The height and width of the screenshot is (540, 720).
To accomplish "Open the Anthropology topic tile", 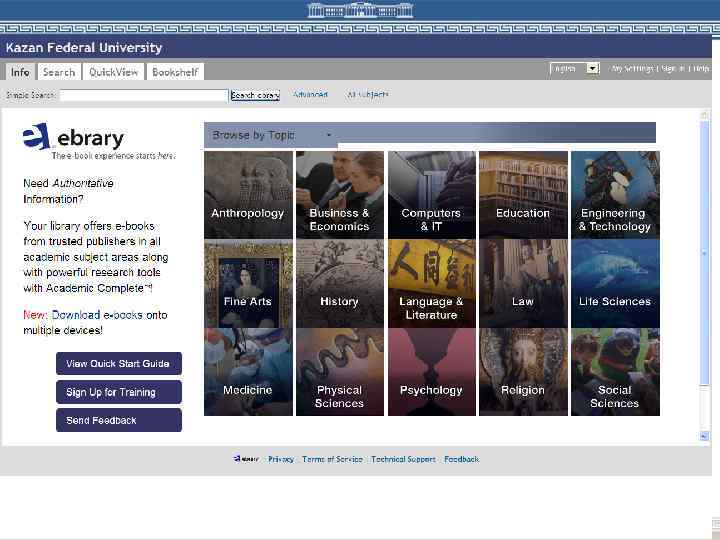I will [x=248, y=195].
